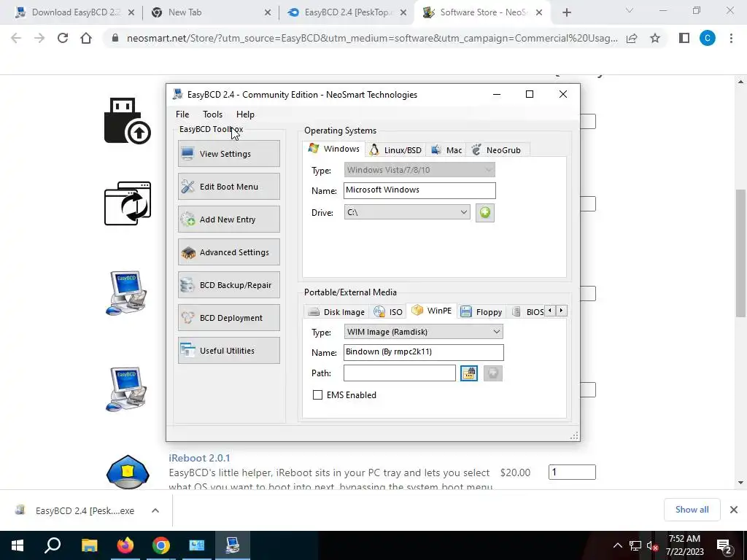Open Add New Entry section
This screenshot has width=747, height=560.
[228, 219]
